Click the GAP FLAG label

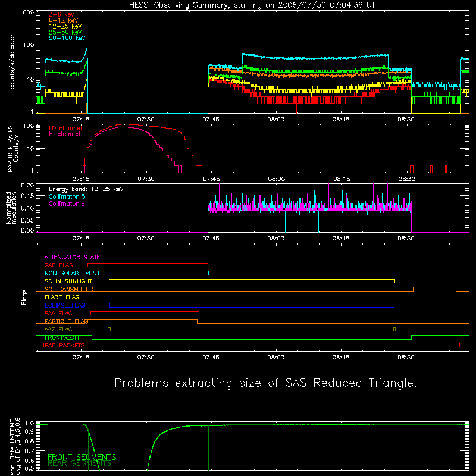(x=58, y=265)
